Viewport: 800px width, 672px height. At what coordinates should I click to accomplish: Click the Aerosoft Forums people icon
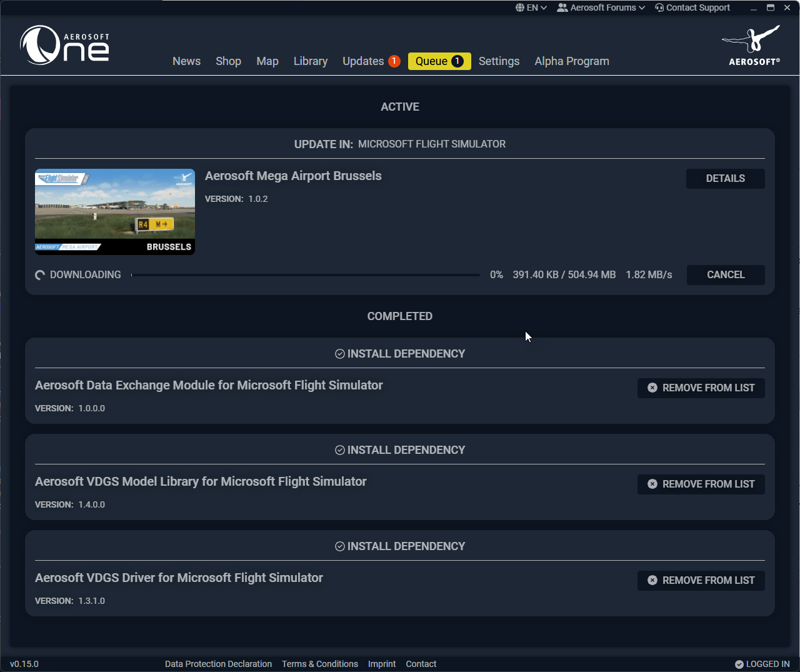click(562, 8)
